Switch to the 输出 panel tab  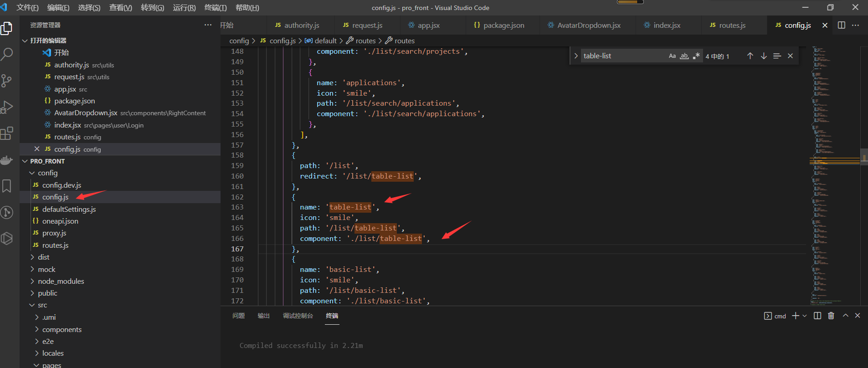pyautogui.click(x=264, y=316)
